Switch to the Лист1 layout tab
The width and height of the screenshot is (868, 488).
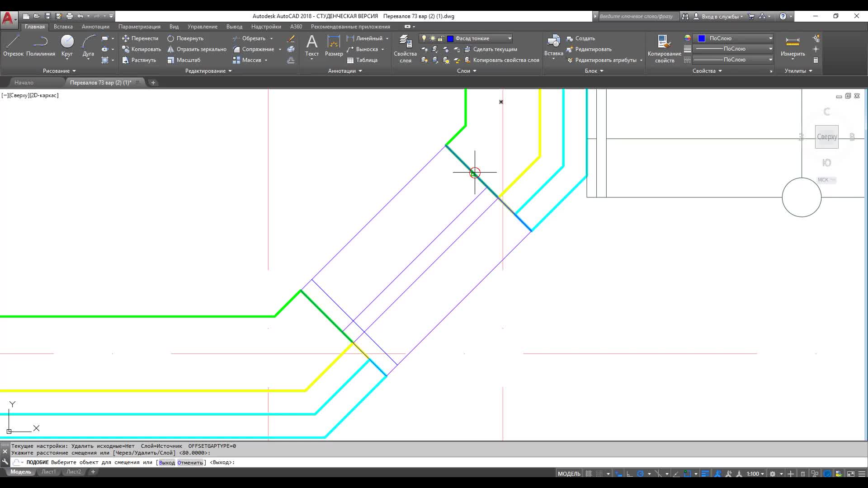coord(48,472)
